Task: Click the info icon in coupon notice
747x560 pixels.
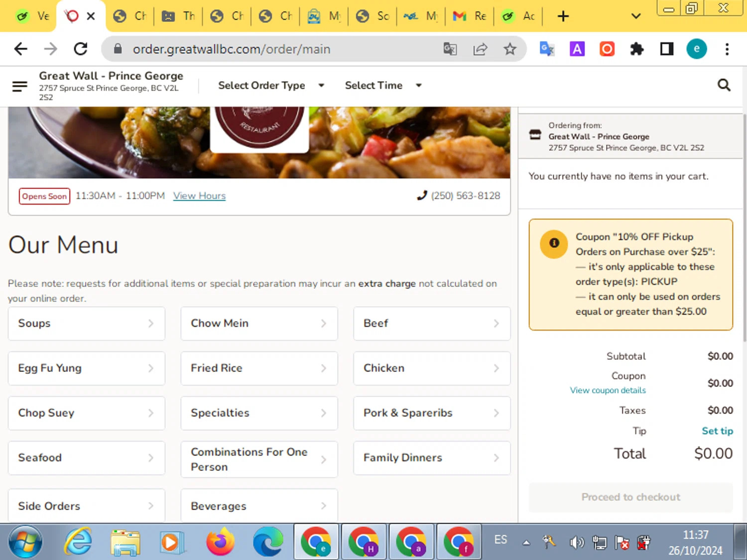Action: point(554,243)
